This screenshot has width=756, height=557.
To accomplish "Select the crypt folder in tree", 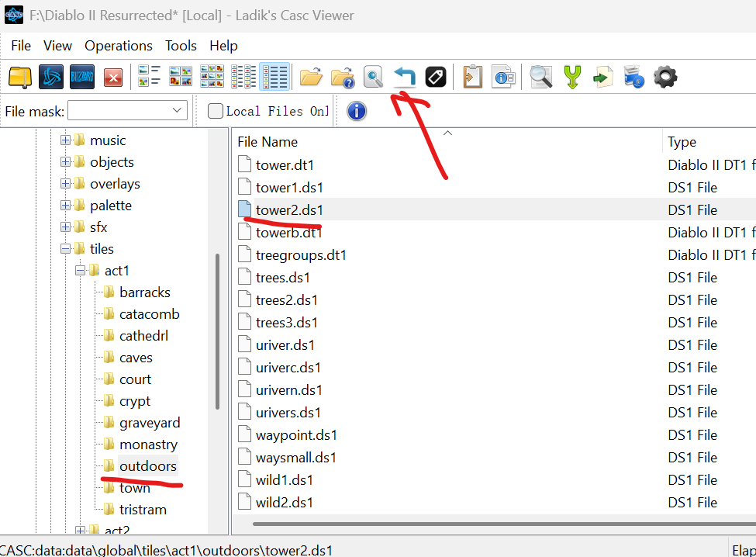I will point(135,401).
